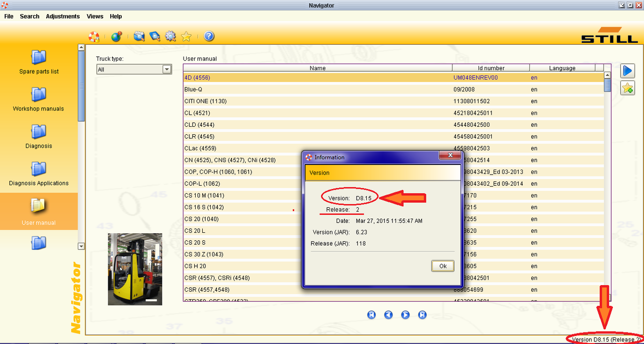Go to the next page of results
The width and height of the screenshot is (644, 344).
tap(406, 315)
